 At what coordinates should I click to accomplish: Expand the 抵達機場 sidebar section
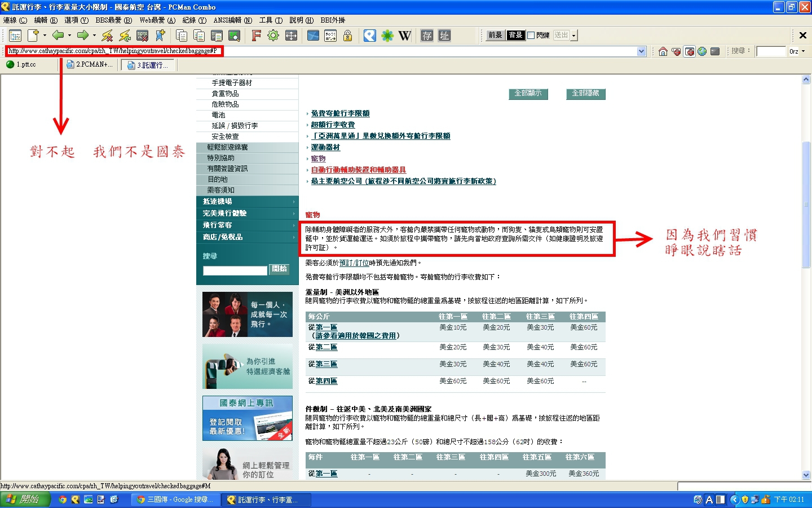click(x=248, y=202)
